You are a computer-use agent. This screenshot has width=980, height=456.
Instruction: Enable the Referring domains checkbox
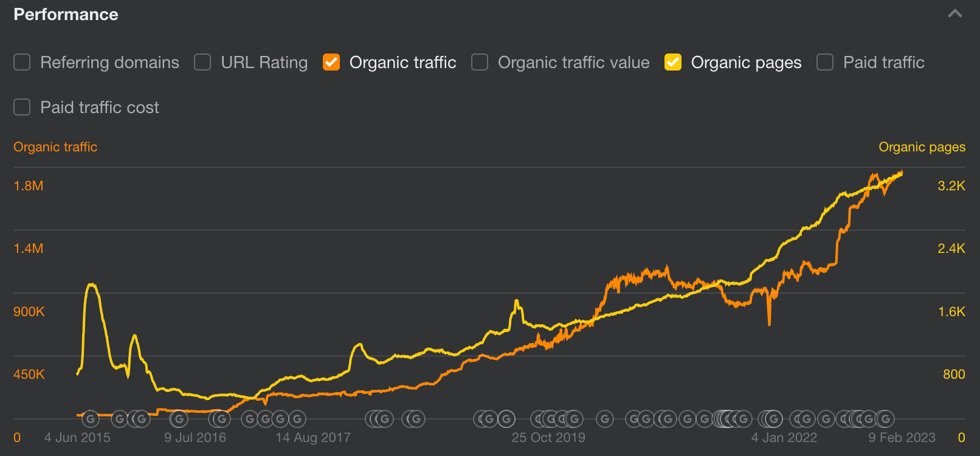click(x=22, y=63)
